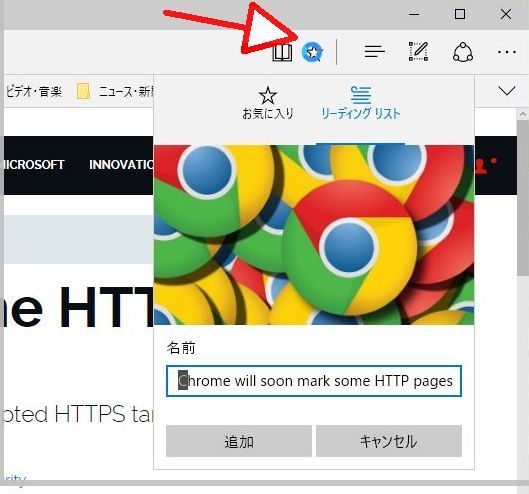Click the MICROSOFT navigation link
529x494 pixels.
pos(34,165)
